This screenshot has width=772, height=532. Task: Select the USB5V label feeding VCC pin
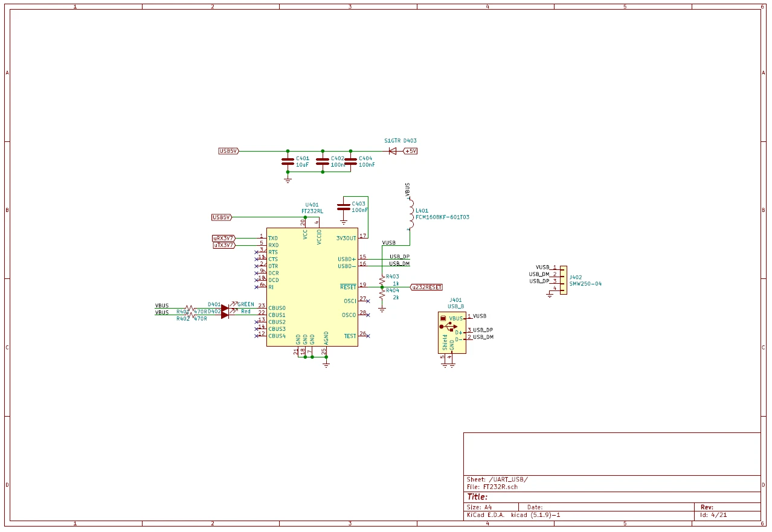point(222,217)
